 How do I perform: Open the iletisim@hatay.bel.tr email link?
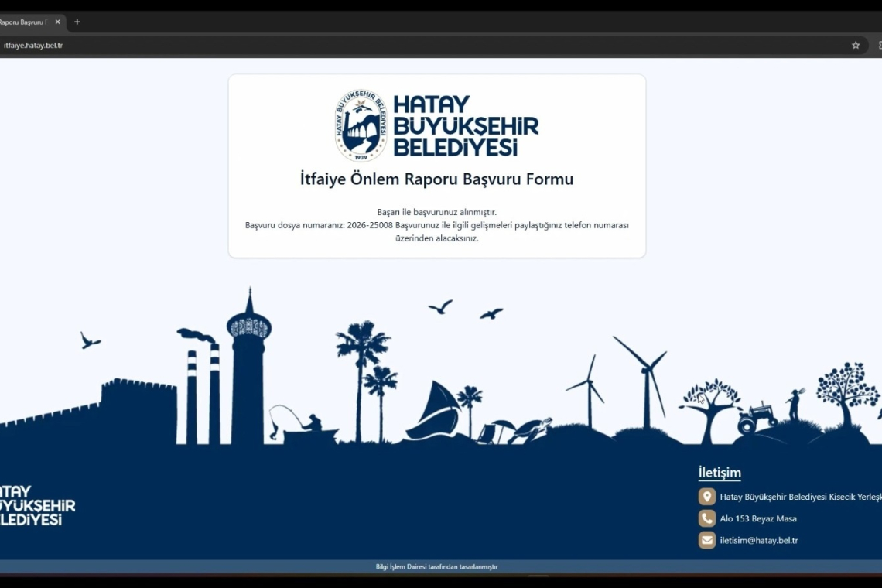click(x=759, y=540)
